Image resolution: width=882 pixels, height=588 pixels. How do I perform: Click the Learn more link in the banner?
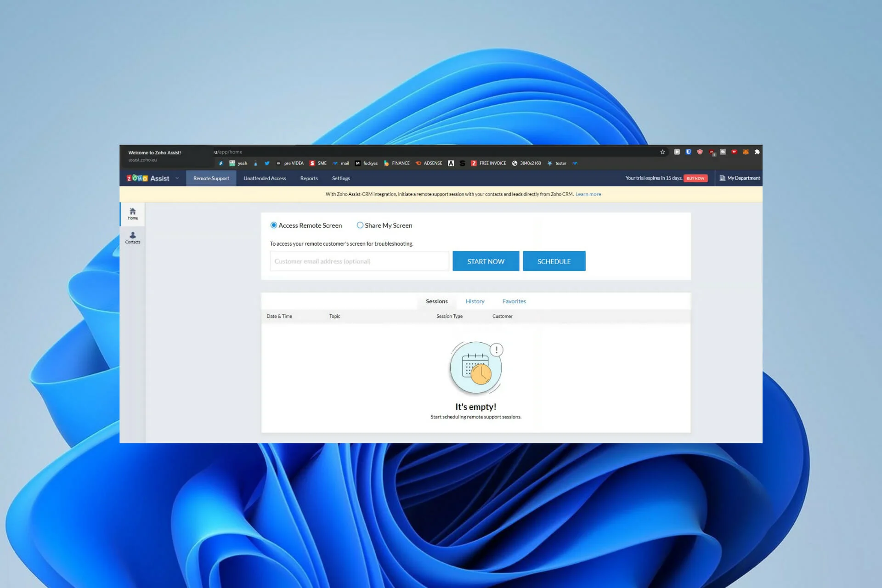coord(588,193)
